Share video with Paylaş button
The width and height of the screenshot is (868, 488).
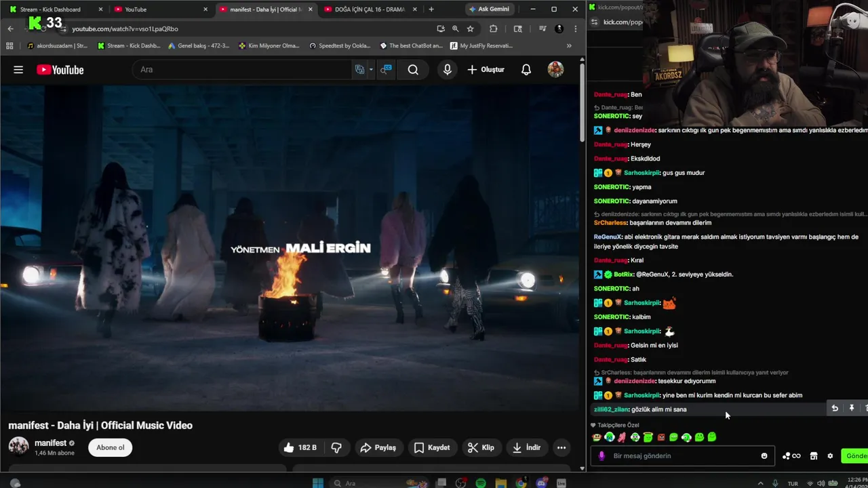(378, 447)
